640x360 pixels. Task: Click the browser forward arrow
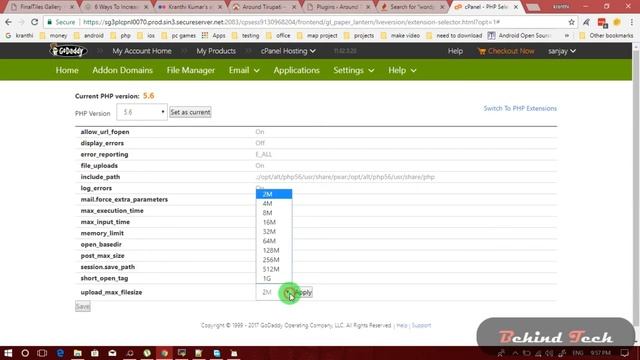[x=21, y=22]
